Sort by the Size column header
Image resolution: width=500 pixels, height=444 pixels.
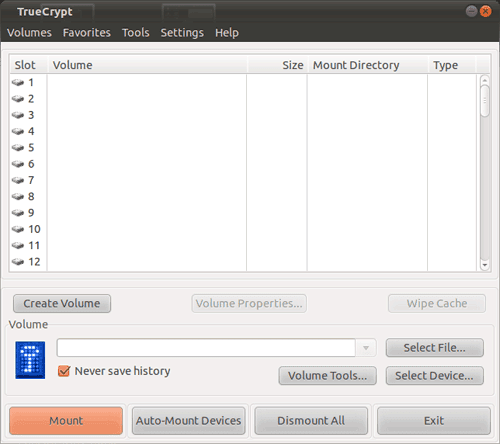(277, 65)
